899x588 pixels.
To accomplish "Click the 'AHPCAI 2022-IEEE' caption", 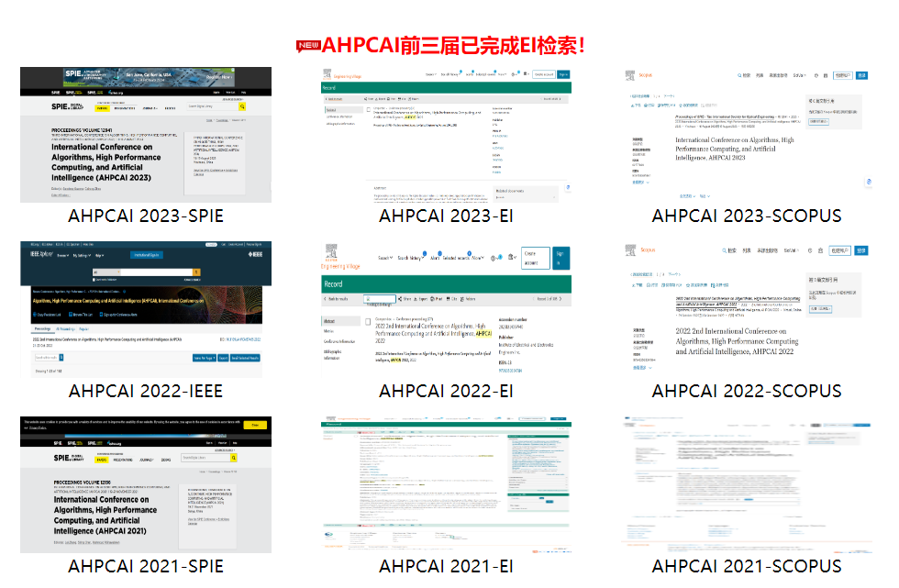I will pyautogui.click(x=146, y=391).
